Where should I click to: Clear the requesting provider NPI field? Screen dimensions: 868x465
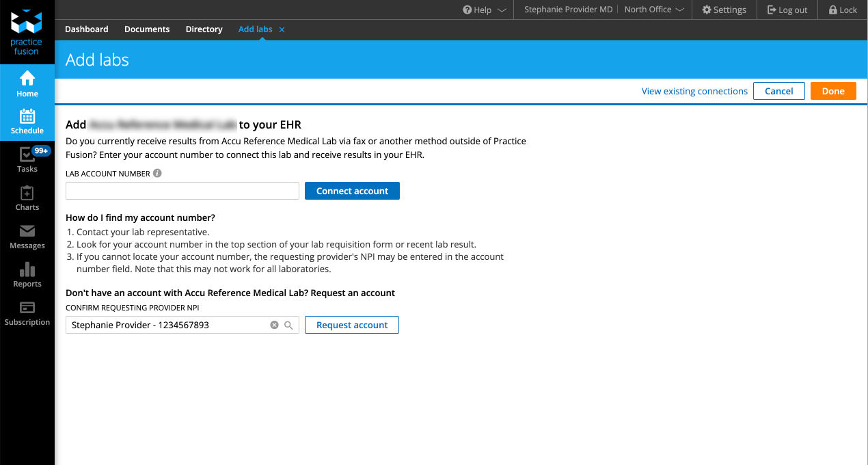(274, 325)
